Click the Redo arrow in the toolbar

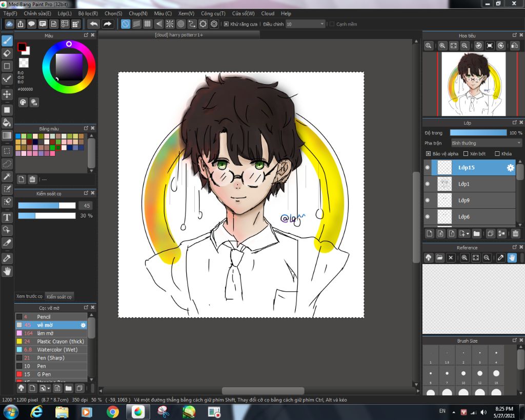point(107,24)
